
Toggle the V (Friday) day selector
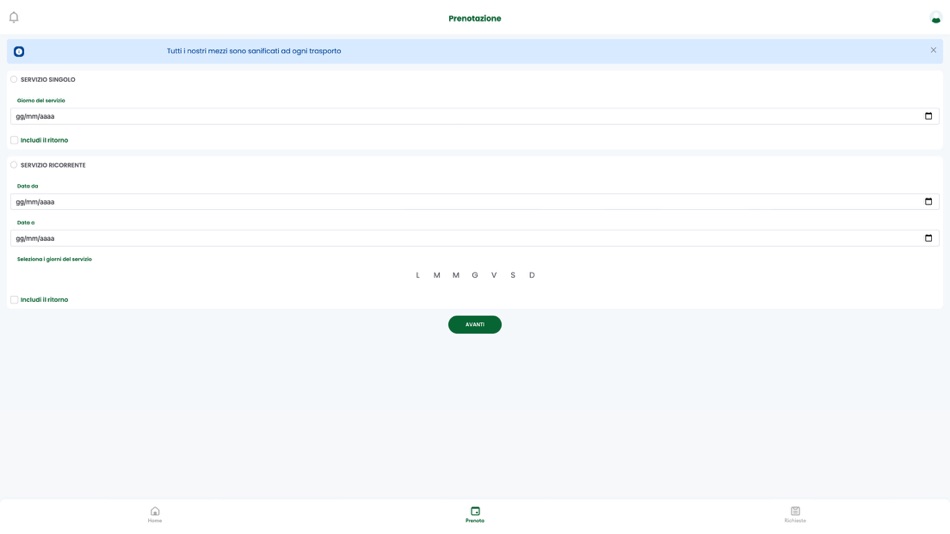click(494, 275)
